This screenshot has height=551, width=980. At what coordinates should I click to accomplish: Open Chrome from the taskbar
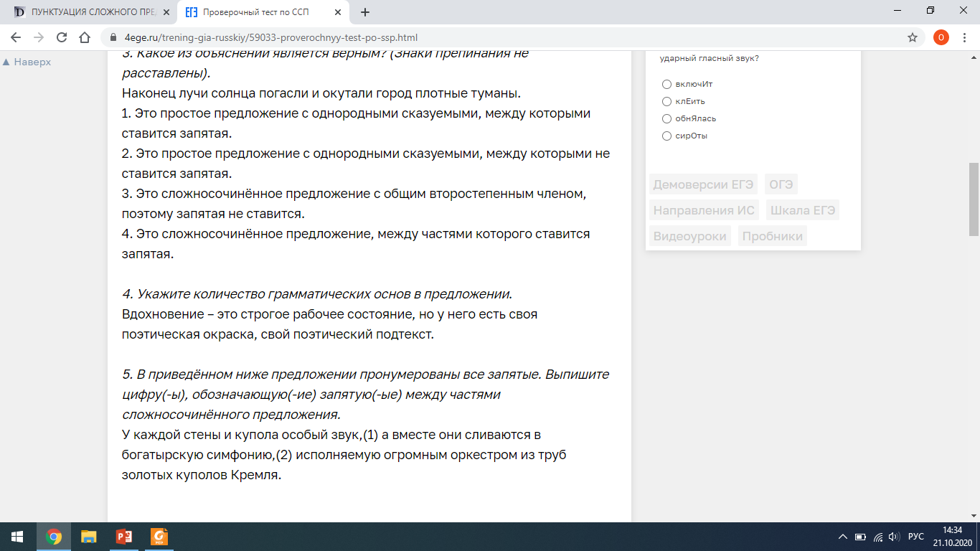coord(54,537)
